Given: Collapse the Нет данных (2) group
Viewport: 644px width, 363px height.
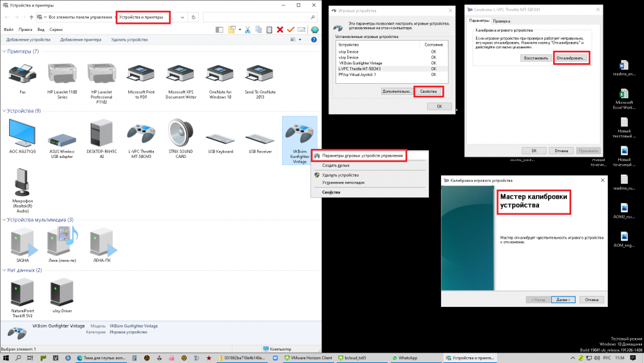Looking at the screenshot, I should (4, 271).
